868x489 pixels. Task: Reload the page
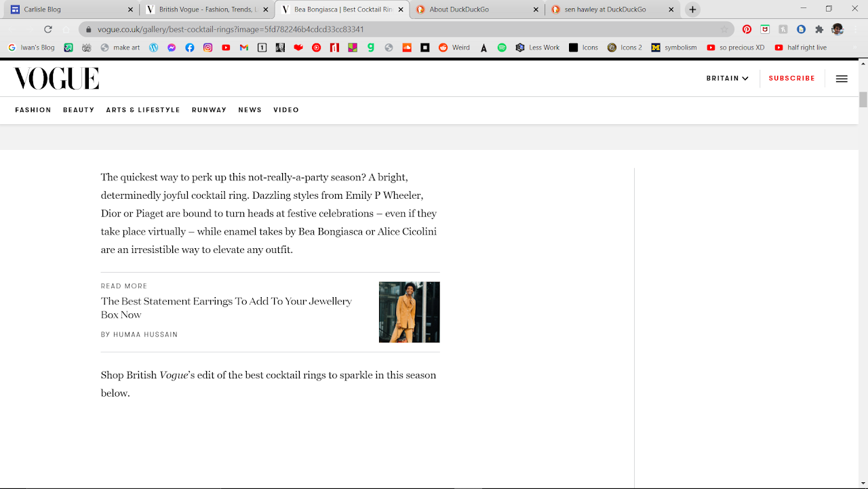pos(47,29)
